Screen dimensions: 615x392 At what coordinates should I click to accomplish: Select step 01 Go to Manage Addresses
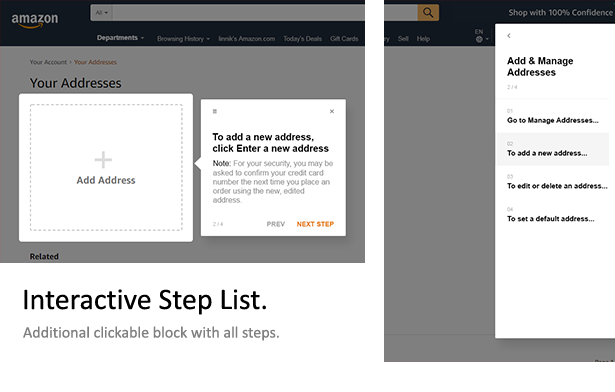point(553,116)
